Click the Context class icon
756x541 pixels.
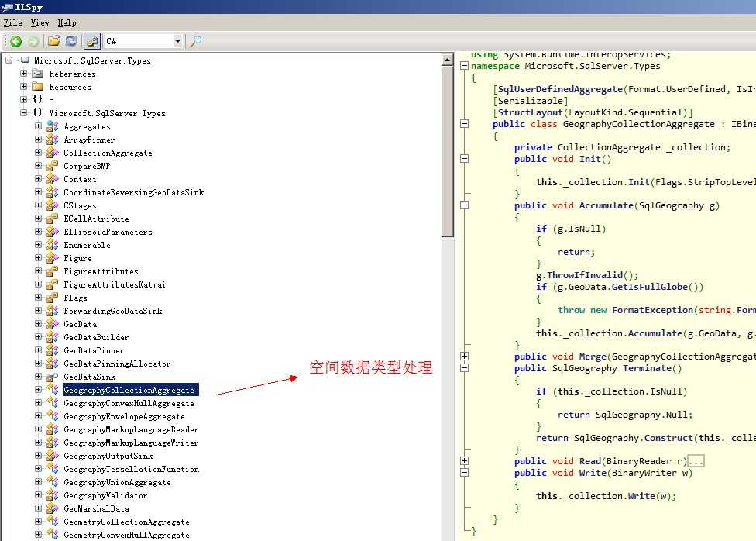[52, 178]
